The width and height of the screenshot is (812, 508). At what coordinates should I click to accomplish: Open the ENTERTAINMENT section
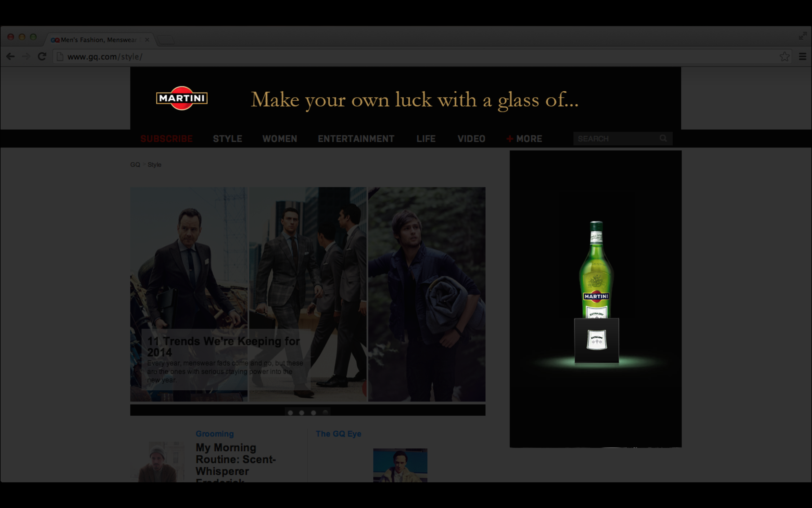pyautogui.click(x=356, y=138)
